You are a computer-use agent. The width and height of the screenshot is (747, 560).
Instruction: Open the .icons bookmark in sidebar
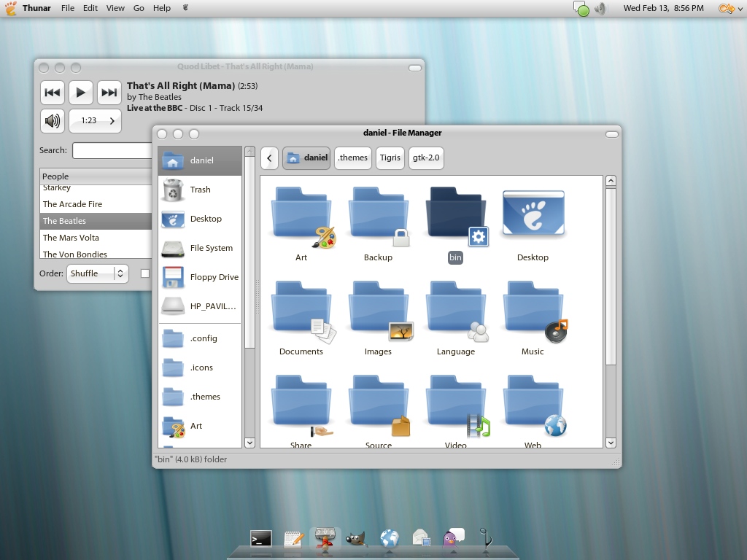click(200, 367)
